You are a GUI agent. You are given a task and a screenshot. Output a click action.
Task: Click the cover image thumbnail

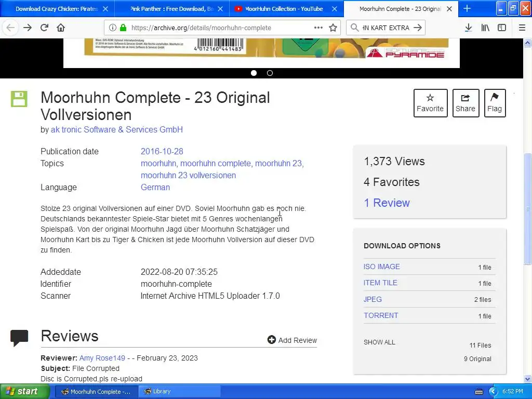click(261, 53)
